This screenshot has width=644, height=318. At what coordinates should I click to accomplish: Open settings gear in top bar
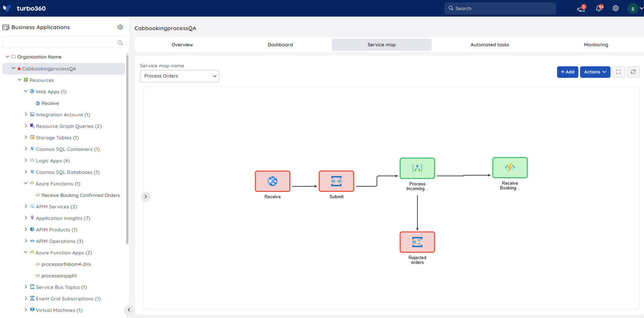[616, 8]
